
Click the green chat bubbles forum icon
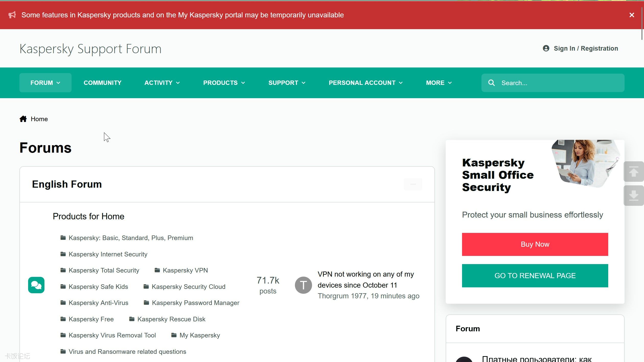[x=36, y=285]
